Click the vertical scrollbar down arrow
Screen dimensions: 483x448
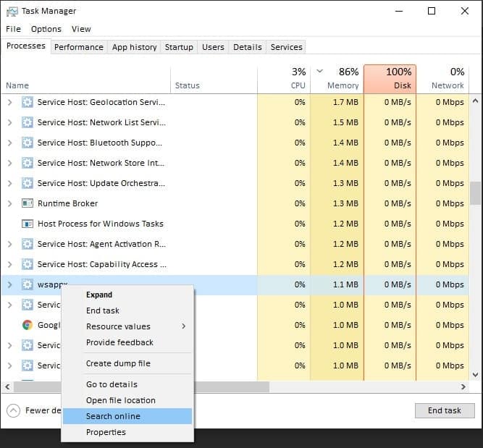point(475,375)
